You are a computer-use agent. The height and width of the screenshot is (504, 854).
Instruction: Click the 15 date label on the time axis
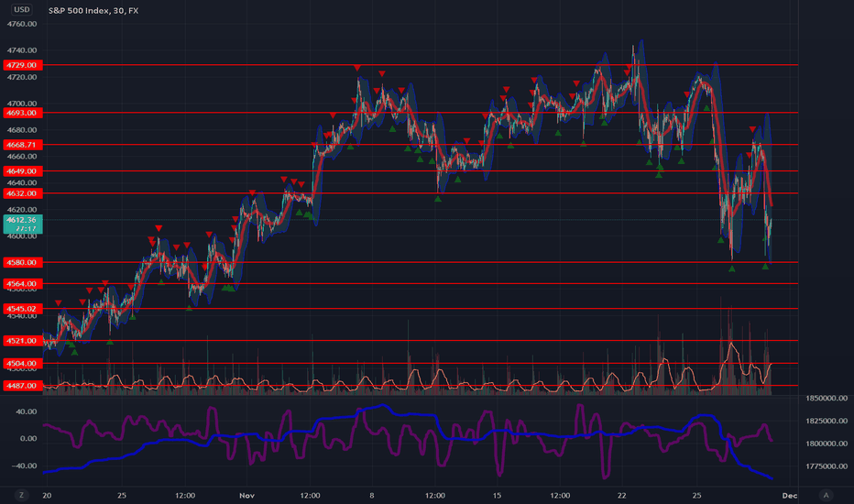click(497, 495)
